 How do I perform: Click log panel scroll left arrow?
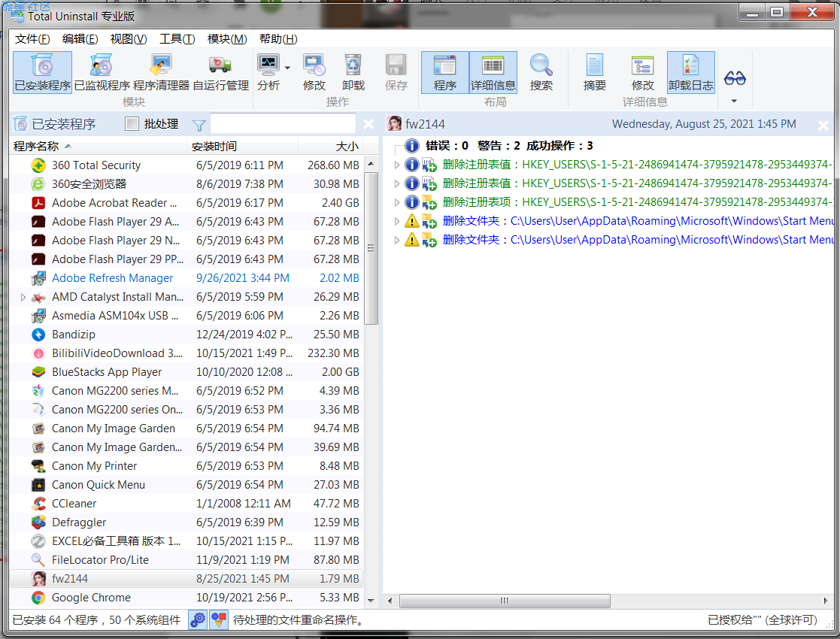pyautogui.click(x=390, y=601)
